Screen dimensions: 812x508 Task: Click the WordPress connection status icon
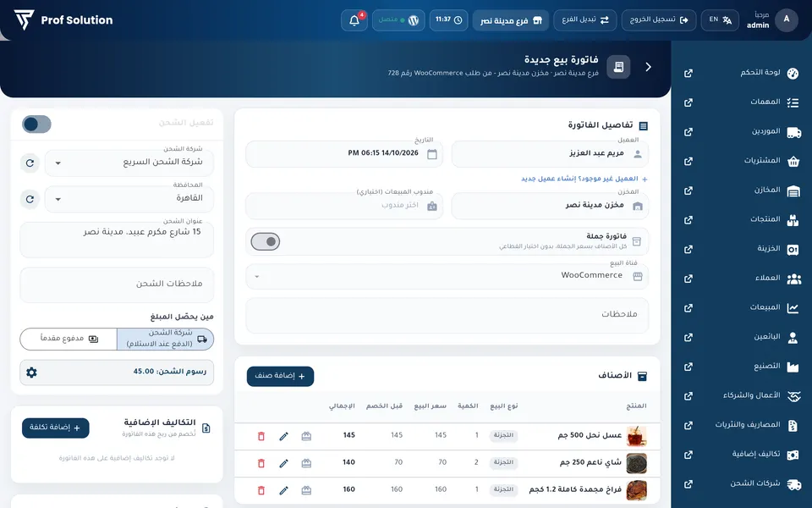(414, 20)
